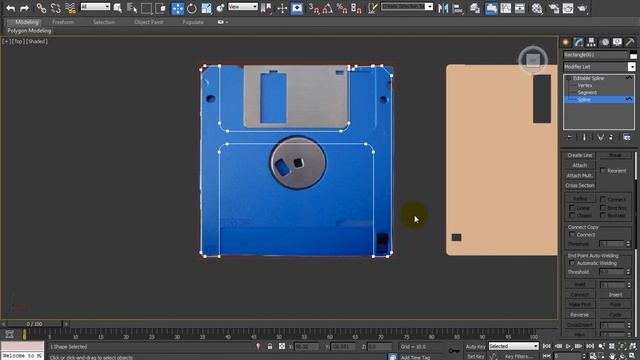Toggle the Percent Snap icon
This screenshot has height=360, width=640.
pos(342,8)
